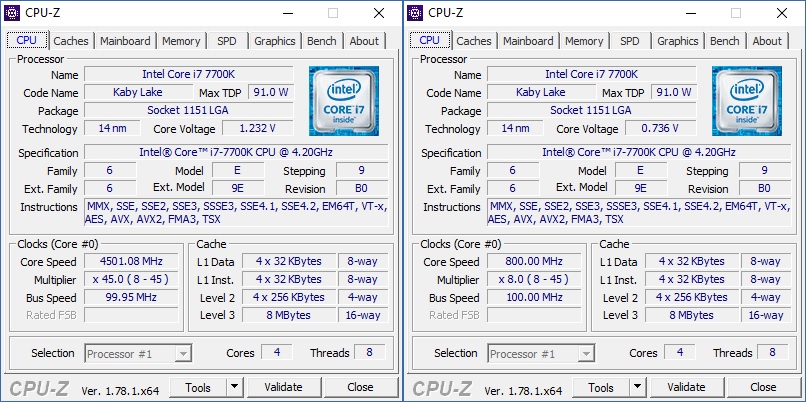This screenshot has height=402, width=806.
Task: Click Close button at bottom of left window
Action: click(360, 387)
